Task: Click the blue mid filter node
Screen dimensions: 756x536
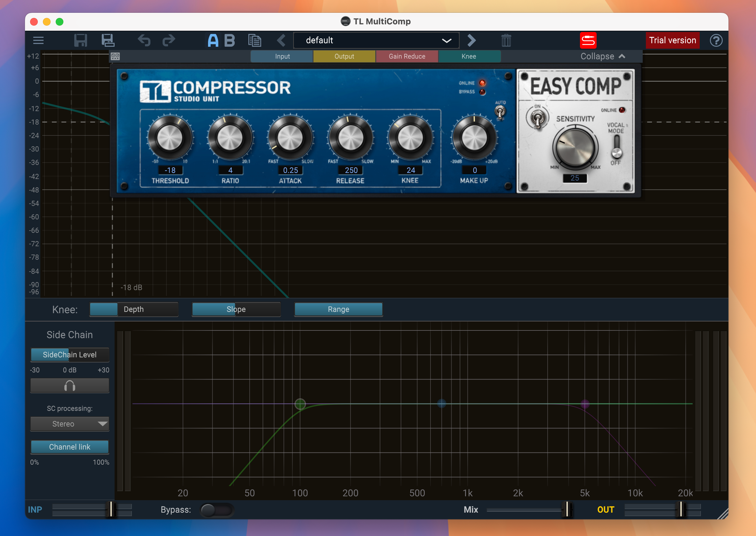Action: point(442,403)
